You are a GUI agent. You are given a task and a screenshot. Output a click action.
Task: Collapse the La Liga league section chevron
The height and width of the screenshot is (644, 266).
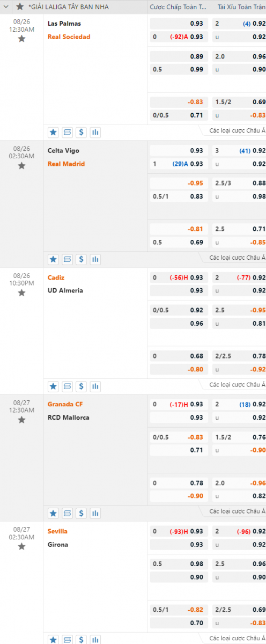coord(6,6)
